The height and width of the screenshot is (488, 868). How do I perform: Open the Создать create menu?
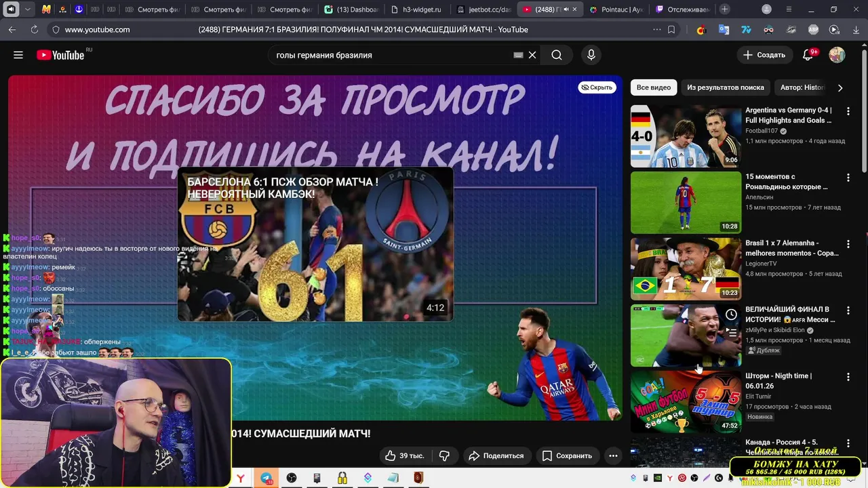click(x=764, y=55)
